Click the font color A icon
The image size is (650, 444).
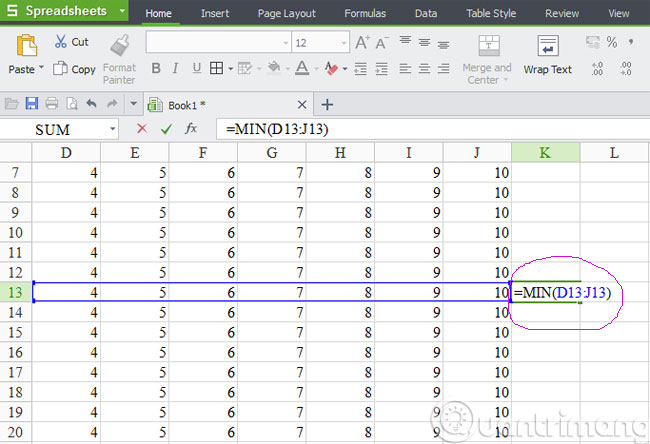pyautogui.click(x=302, y=68)
